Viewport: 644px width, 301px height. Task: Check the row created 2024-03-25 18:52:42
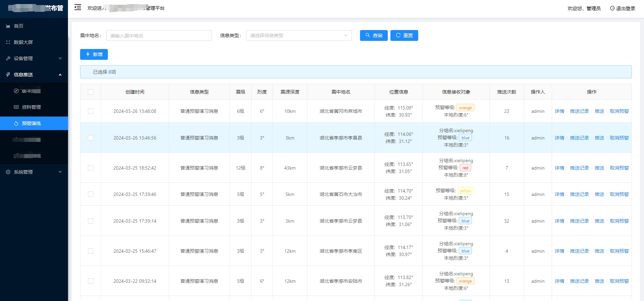coord(91,168)
